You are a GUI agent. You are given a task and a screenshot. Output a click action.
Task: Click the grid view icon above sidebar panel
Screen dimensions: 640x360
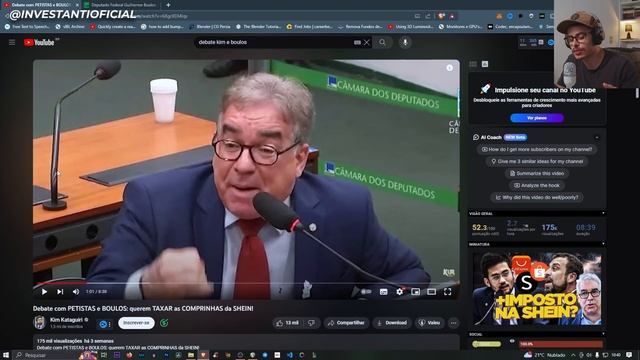(473, 64)
